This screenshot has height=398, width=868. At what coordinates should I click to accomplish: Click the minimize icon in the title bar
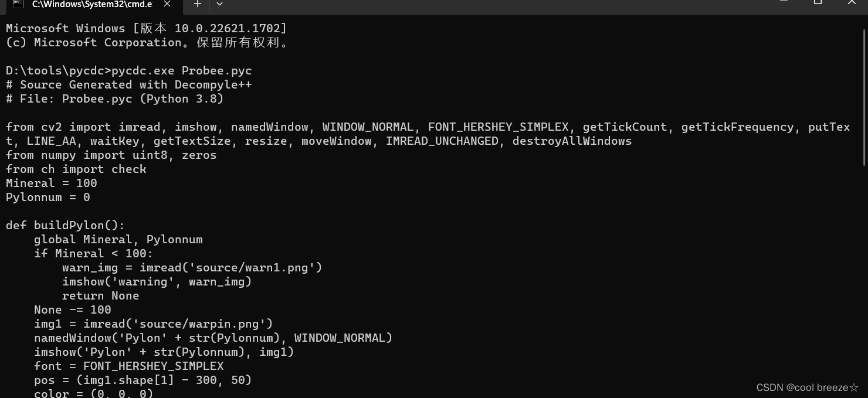point(784,2)
